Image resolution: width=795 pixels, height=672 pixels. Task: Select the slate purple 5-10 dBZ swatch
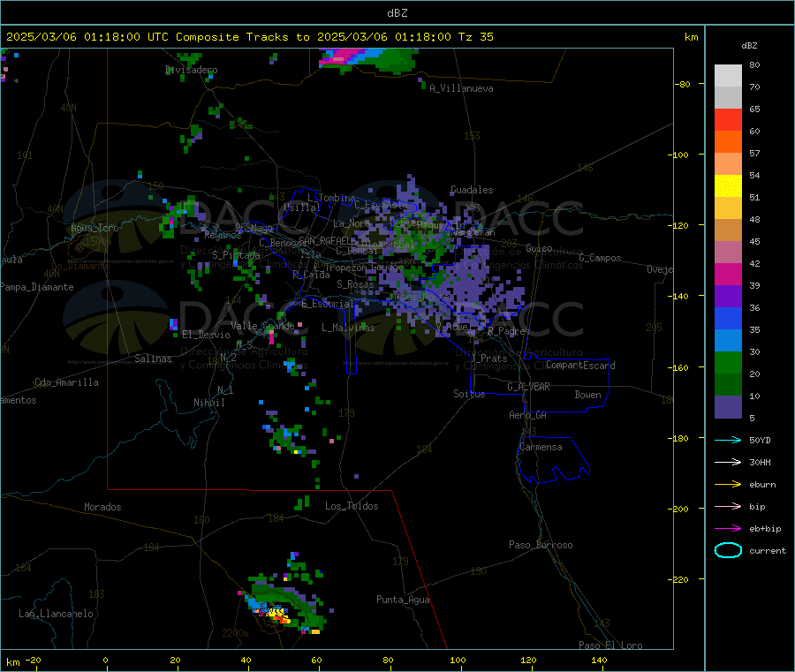click(728, 407)
